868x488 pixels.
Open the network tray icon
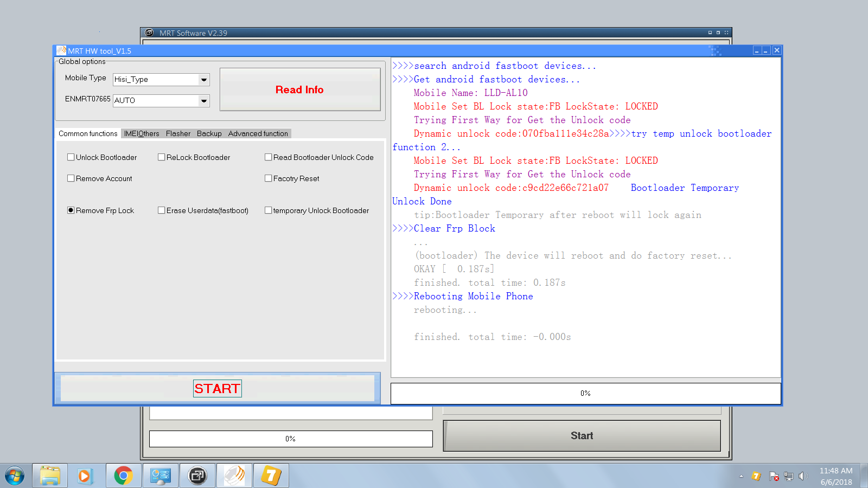click(x=789, y=476)
